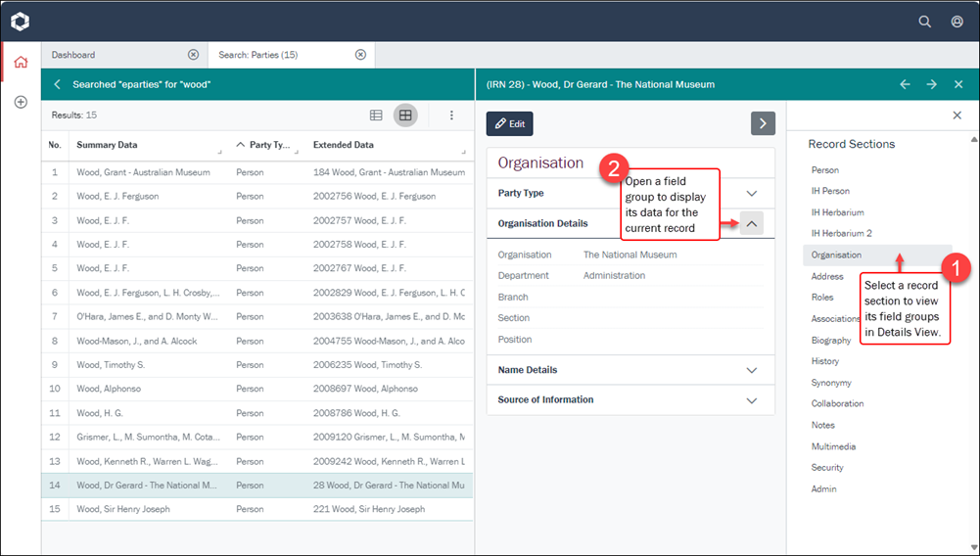
Task: Collapse the Record Sections panel arrow button
Action: click(x=763, y=123)
